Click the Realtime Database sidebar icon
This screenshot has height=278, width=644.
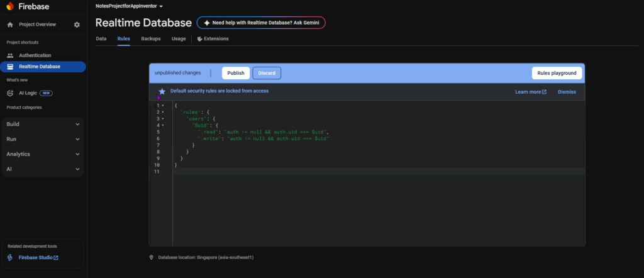10,67
